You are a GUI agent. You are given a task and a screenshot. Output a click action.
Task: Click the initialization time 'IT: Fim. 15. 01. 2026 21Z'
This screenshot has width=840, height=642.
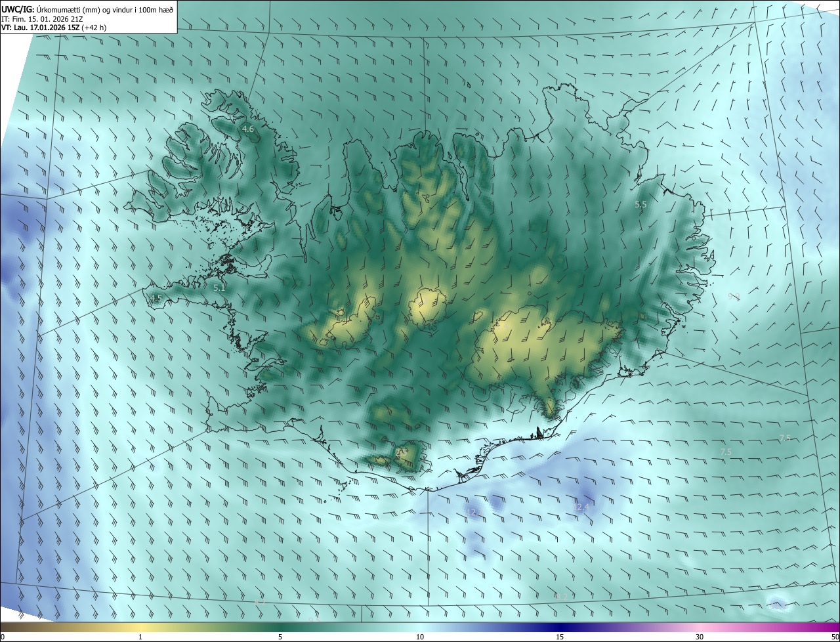pyautogui.click(x=42, y=18)
